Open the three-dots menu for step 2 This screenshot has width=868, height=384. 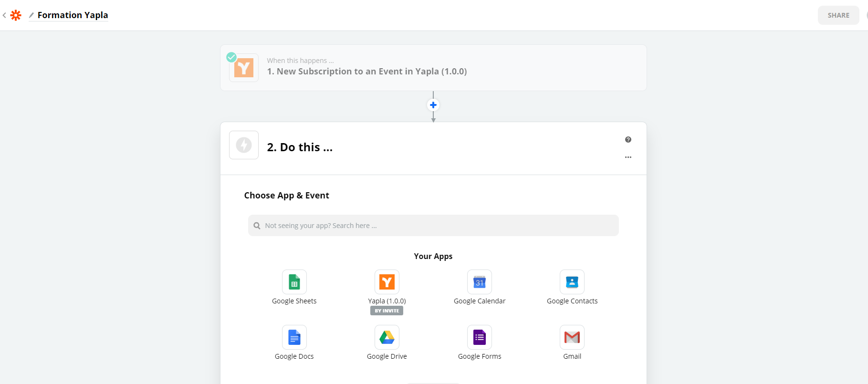(628, 157)
